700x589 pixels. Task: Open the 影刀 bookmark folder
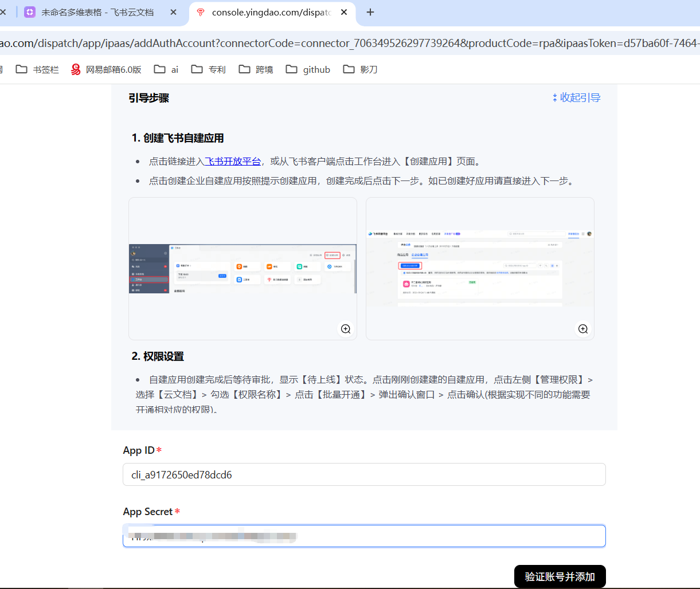click(x=361, y=69)
